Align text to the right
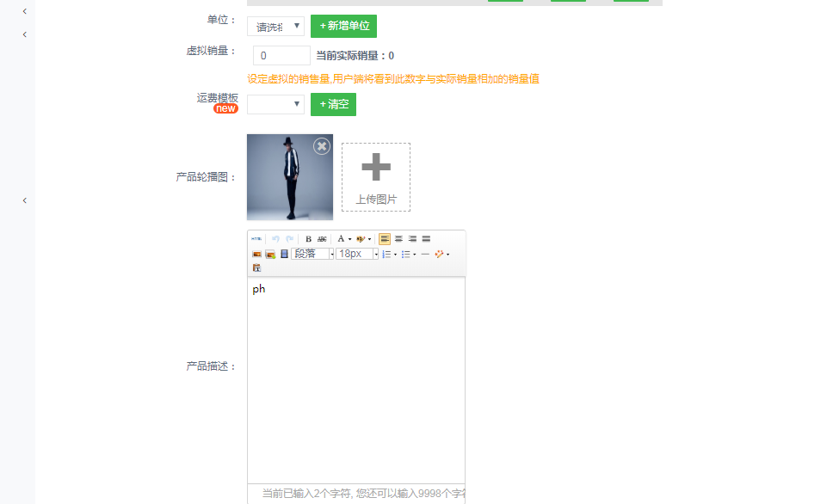 tap(412, 239)
